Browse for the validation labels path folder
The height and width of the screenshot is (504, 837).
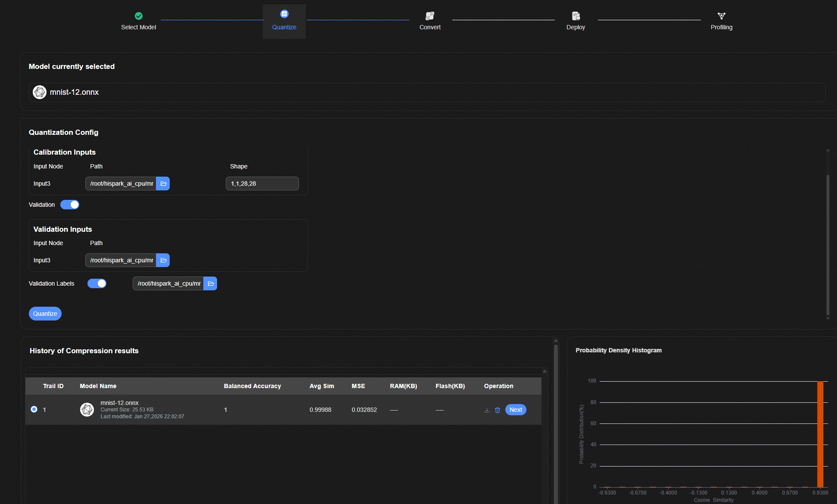coord(211,283)
